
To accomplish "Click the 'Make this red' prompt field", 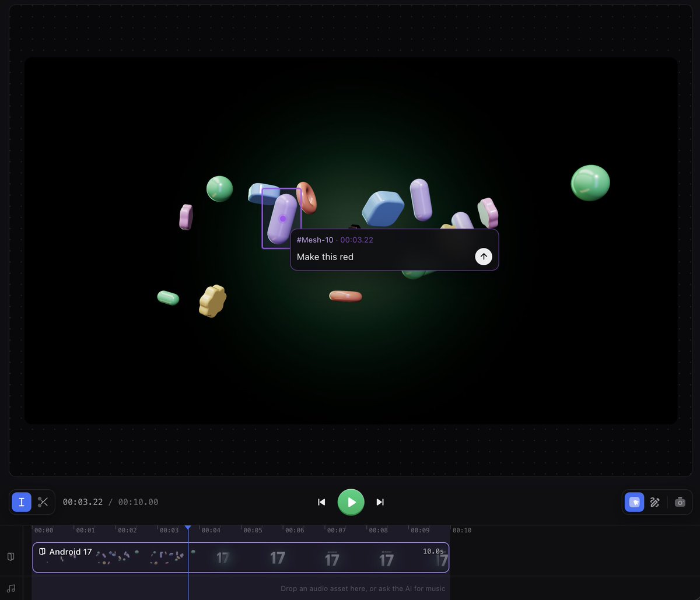I will [x=382, y=257].
